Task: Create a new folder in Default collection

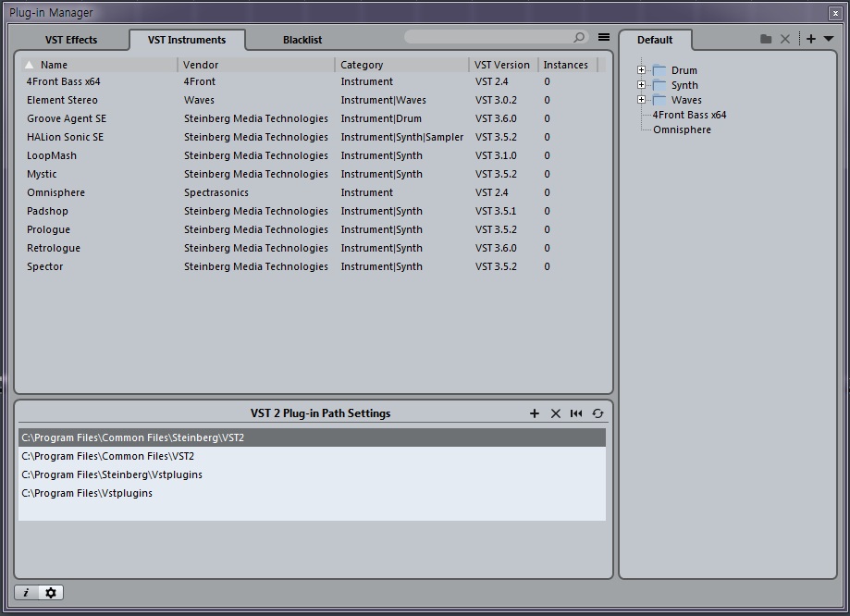Action: pyautogui.click(x=766, y=39)
